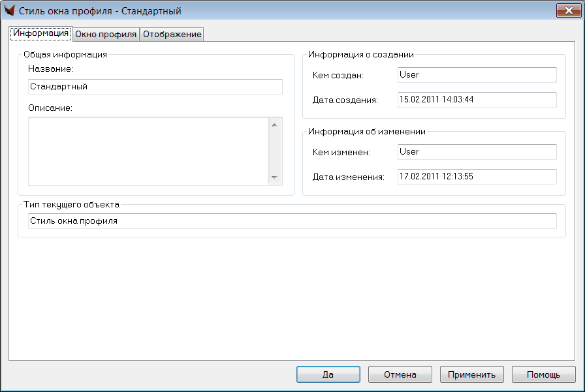Viewport: 585px width, 392px height.
Task: Click the application icon in title bar
Action: pos(10,11)
